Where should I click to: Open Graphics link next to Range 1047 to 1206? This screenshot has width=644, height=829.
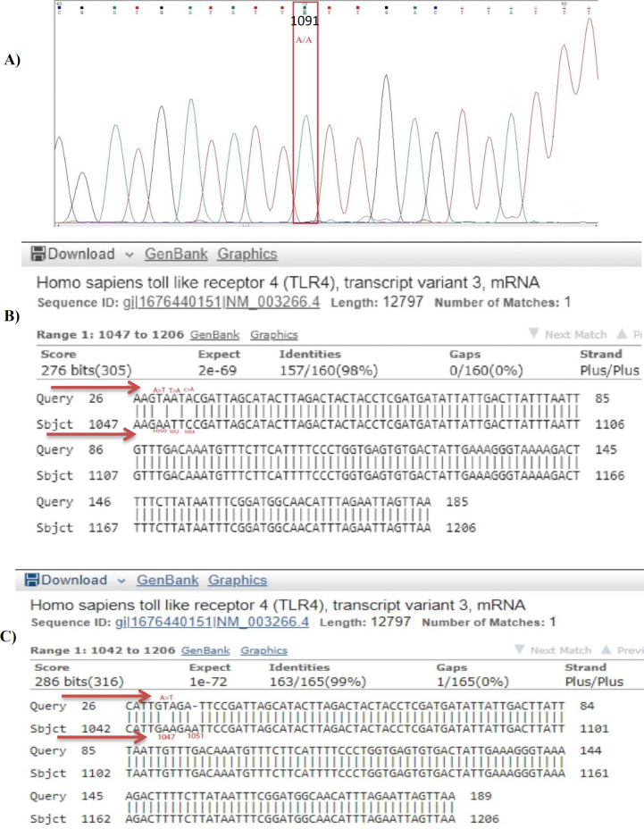273,335
